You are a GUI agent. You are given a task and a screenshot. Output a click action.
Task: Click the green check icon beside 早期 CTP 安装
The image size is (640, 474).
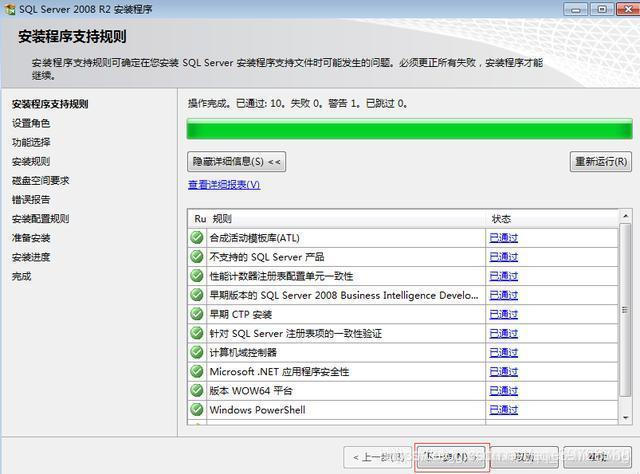[x=197, y=314]
